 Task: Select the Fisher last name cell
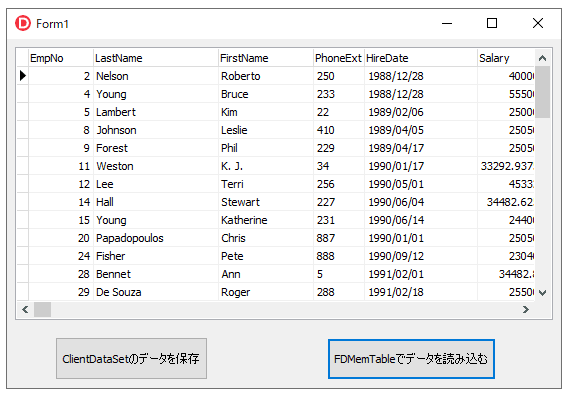(x=156, y=256)
